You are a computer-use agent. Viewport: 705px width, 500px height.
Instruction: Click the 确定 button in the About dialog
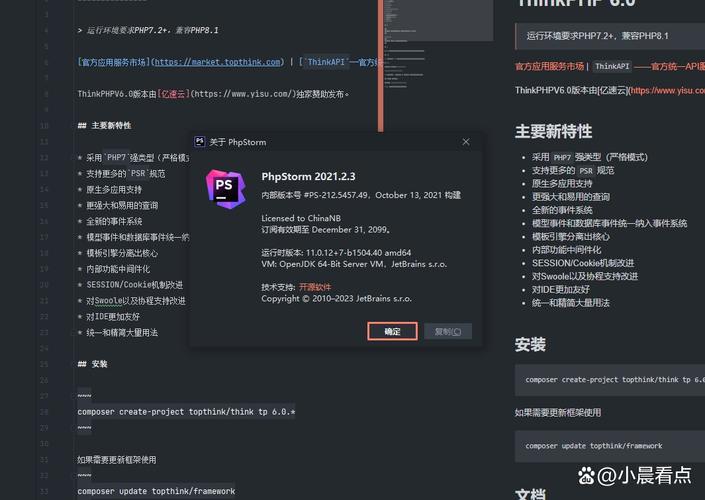pos(392,331)
